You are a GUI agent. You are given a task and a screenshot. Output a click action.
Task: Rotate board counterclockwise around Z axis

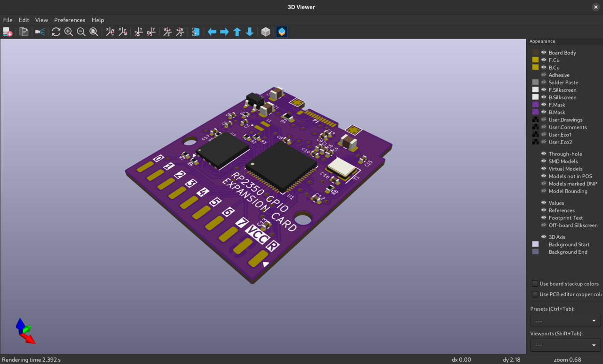180,32
